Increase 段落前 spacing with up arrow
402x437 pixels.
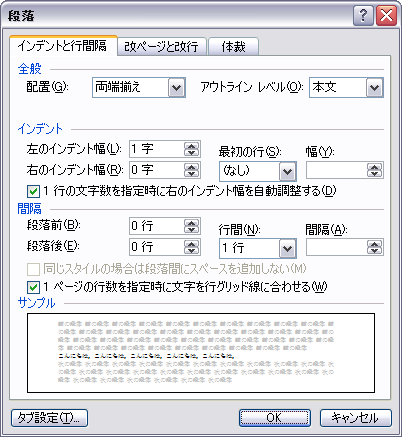coord(192,223)
